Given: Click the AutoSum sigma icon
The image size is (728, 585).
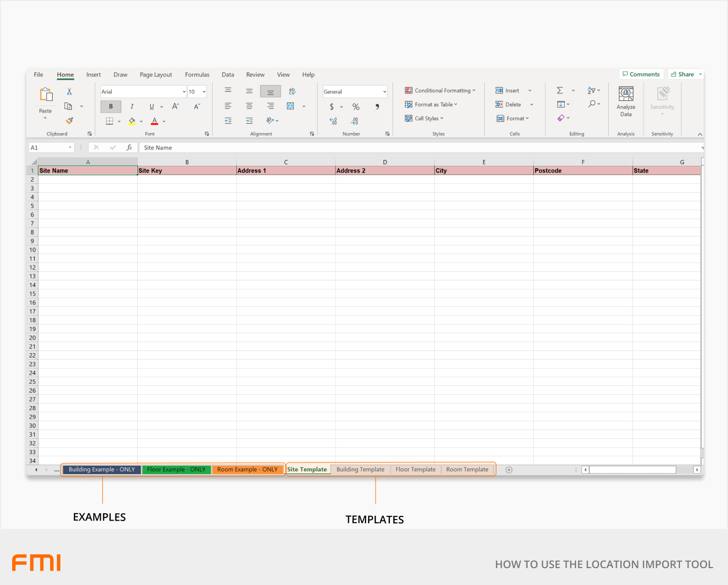Looking at the screenshot, I should click(x=560, y=90).
